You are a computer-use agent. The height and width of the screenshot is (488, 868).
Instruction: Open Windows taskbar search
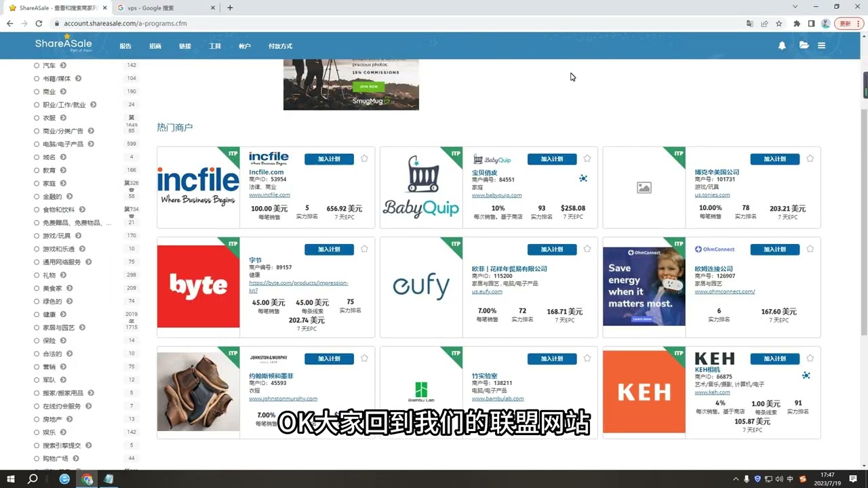[33, 479]
